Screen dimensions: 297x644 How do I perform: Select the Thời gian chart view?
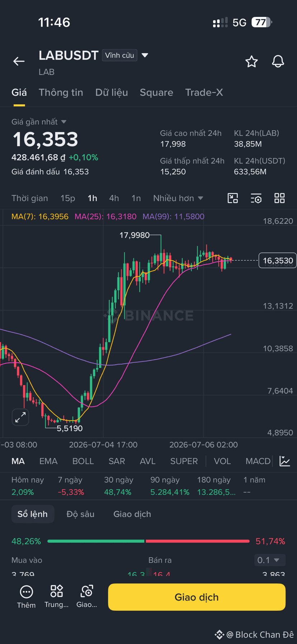tap(30, 198)
